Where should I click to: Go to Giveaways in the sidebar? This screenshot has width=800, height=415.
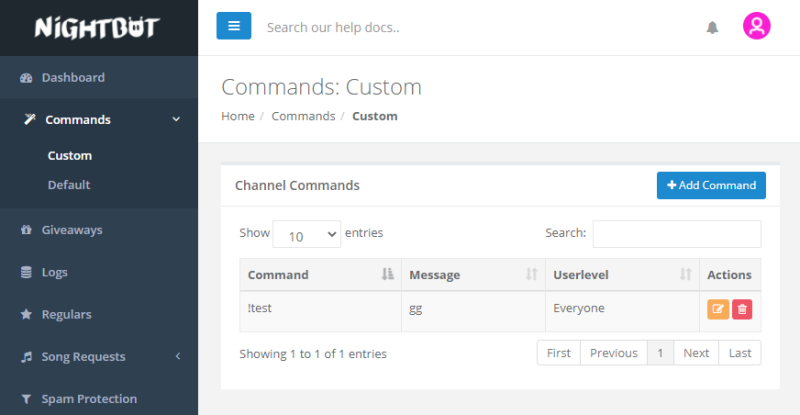tap(72, 230)
